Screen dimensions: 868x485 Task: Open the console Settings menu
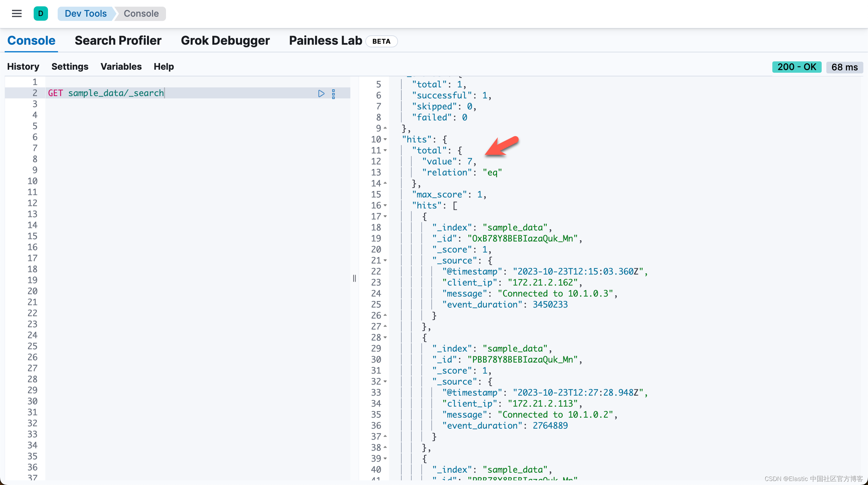point(70,66)
